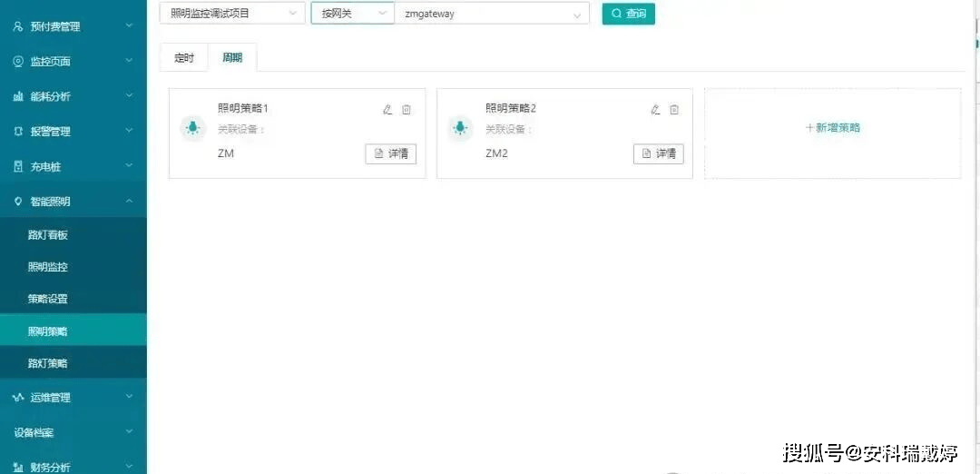Edit 照明策略2 with the pencil icon

click(x=655, y=110)
